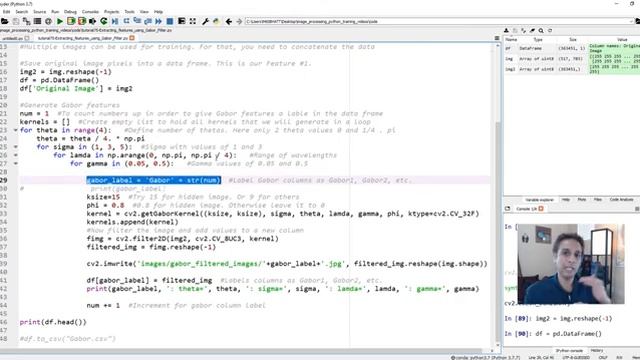The height and width of the screenshot is (360, 640).
Task: Close the Gabor Filter script tab
Action: coord(132,38)
